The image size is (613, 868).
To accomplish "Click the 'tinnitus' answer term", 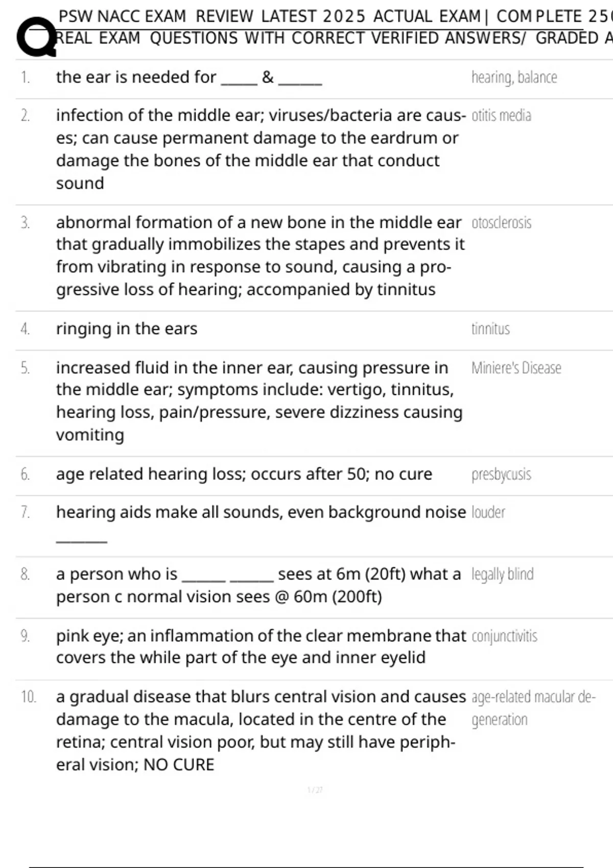I will coord(490,329).
